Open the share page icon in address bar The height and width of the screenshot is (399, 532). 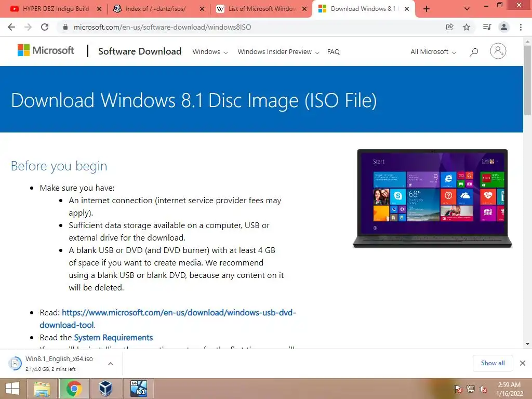coord(449,27)
